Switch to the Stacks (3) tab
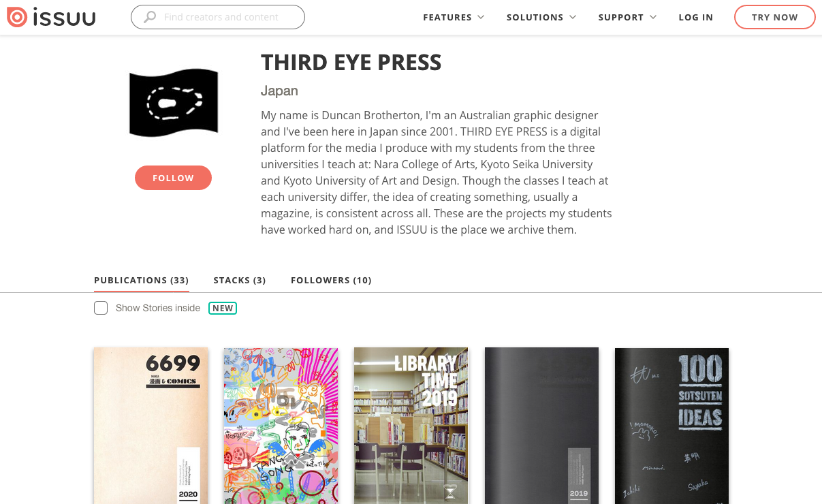This screenshot has height=504, width=822. point(240,280)
